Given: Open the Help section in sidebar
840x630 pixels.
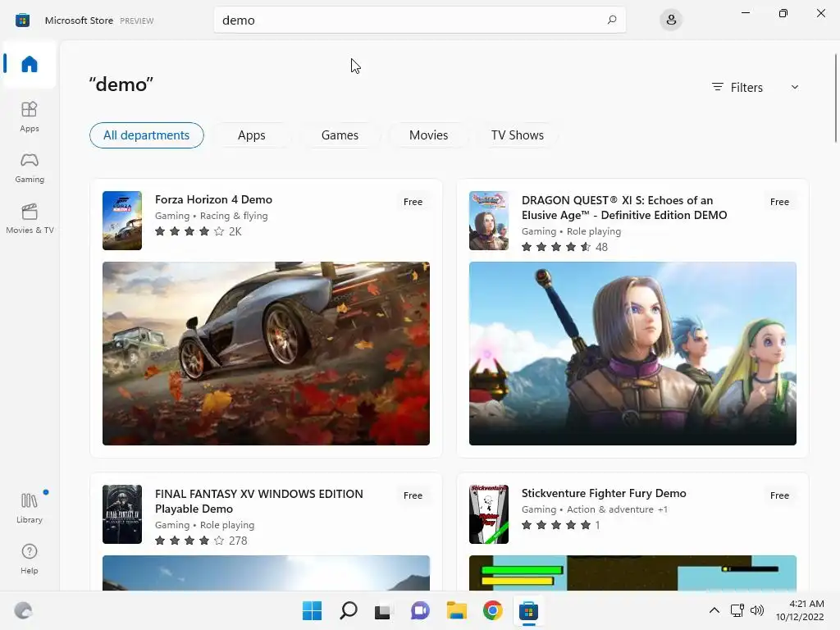Looking at the screenshot, I should point(30,559).
